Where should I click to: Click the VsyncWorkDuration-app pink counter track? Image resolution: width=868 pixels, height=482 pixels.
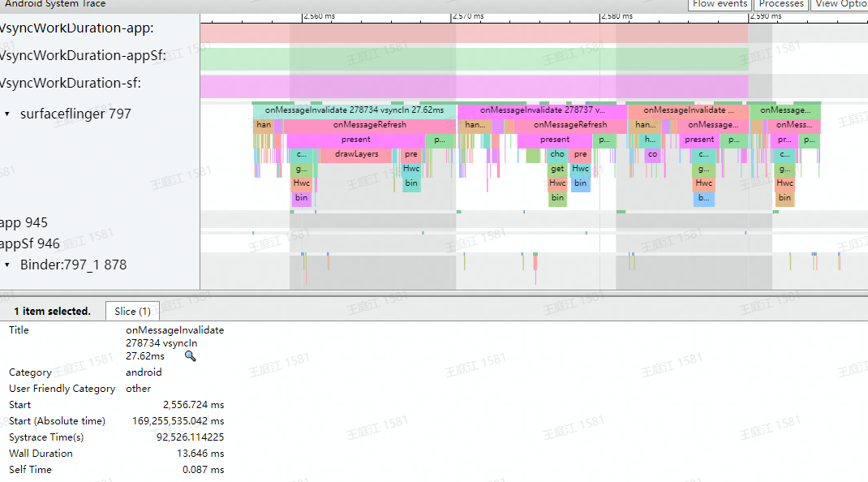tap(474, 33)
